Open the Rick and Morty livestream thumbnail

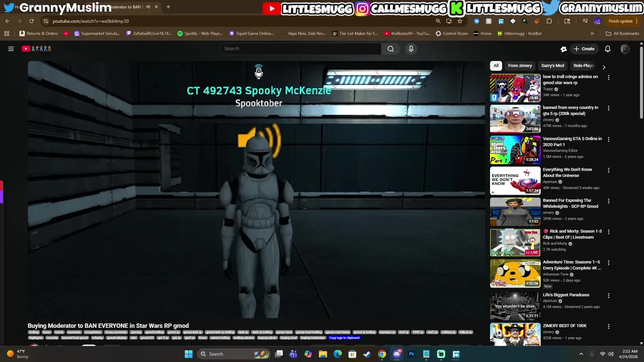[515, 242]
